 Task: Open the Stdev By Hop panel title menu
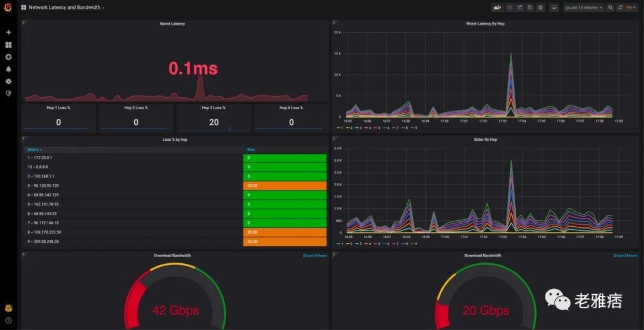pos(485,140)
